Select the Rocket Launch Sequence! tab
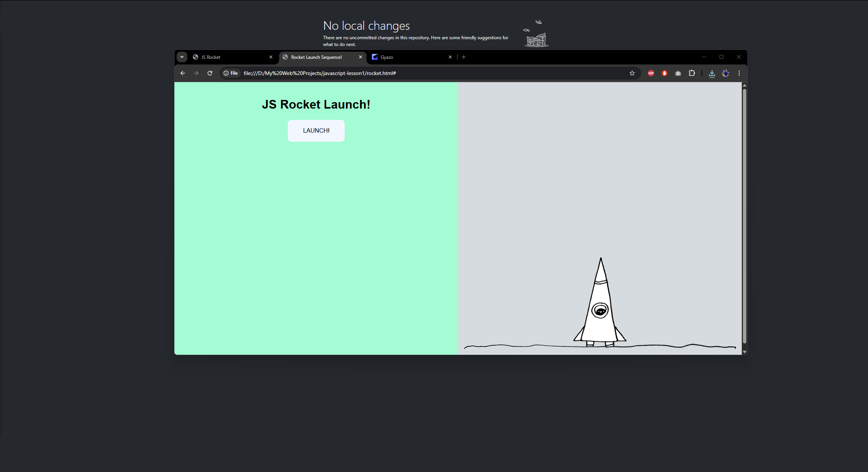 click(323, 57)
